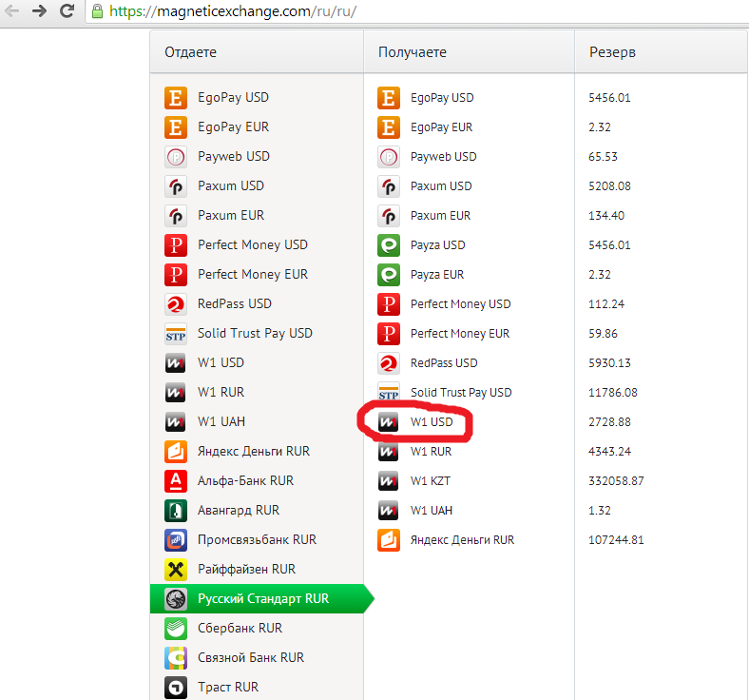Viewport: 749px width, 700px height.
Task: Choose W1 USD in Получаете list
Action: pyautogui.click(x=432, y=422)
